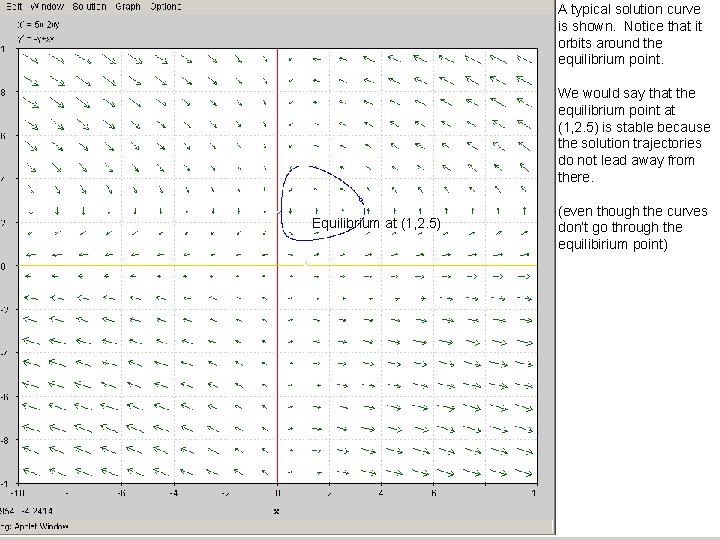Screen dimensions: 720x540
Task: Click the '(even though the curves' paragraph
Action: click(632, 227)
